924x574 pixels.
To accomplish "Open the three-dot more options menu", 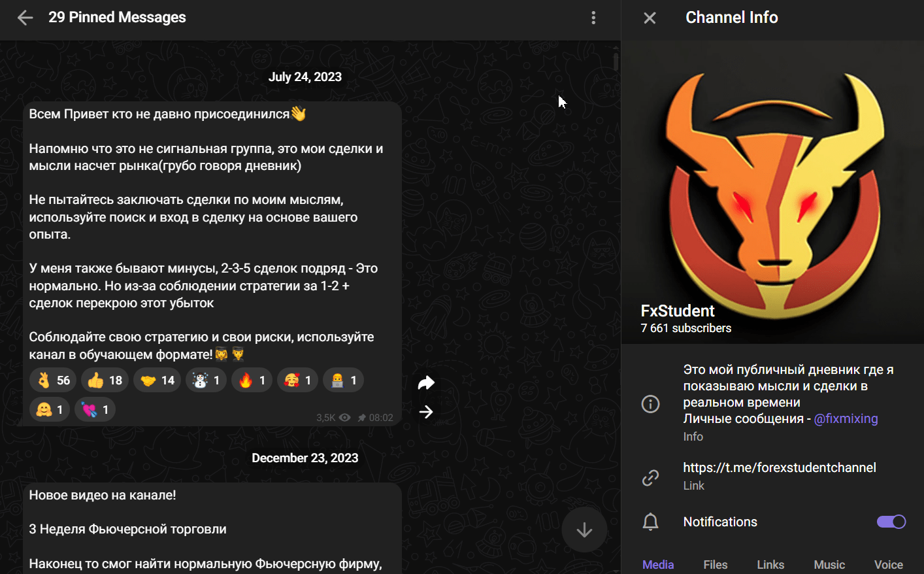I will click(593, 18).
